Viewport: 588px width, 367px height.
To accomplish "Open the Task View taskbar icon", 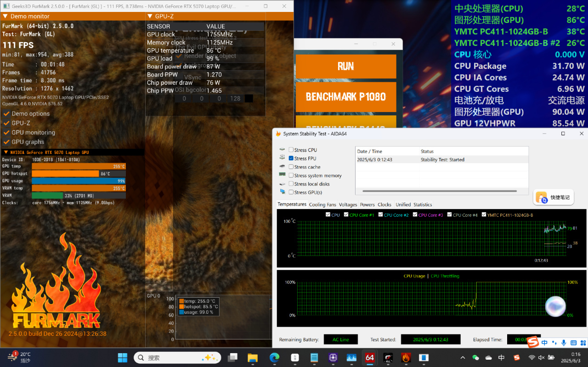I will (233, 357).
